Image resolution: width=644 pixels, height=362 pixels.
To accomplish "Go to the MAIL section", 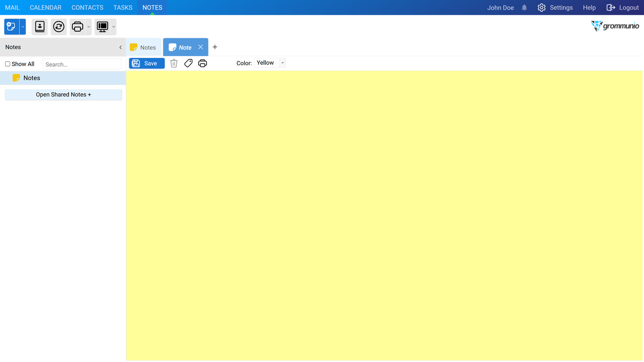I will [12, 7].
